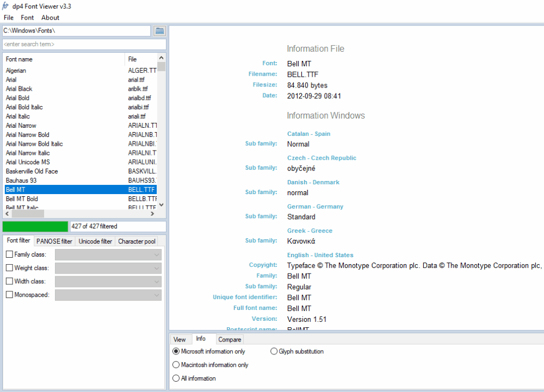Select the Arial Narrow font row

click(81, 126)
